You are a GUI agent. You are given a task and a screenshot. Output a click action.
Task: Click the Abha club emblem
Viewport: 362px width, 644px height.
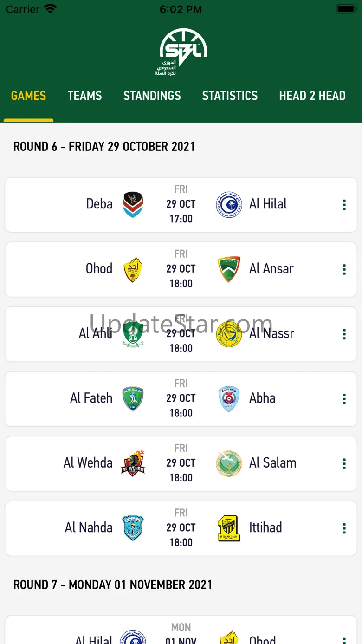click(229, 399)
